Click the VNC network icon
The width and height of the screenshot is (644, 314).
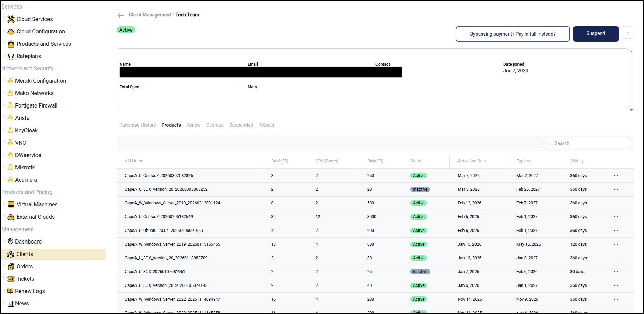(x=10, y=143)
